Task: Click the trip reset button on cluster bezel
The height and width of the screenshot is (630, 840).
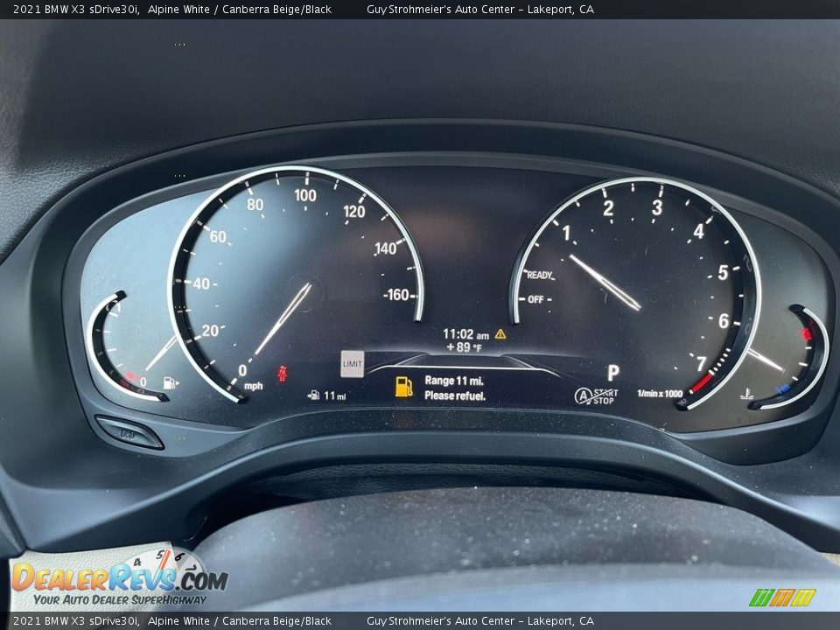Action: tap(129, 433)
